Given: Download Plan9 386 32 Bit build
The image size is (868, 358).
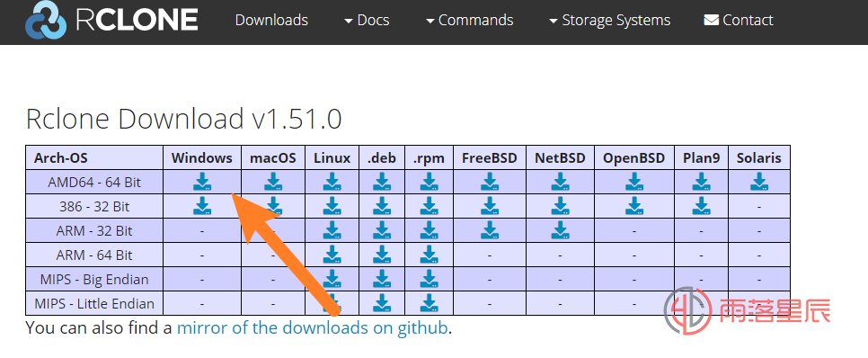Looking at the screenshot, I should (702, 206).
